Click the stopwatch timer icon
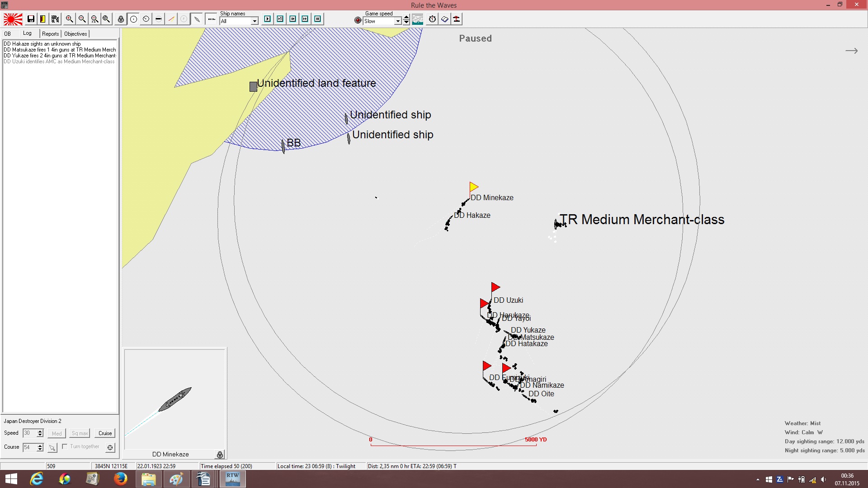 click(433, 19)
